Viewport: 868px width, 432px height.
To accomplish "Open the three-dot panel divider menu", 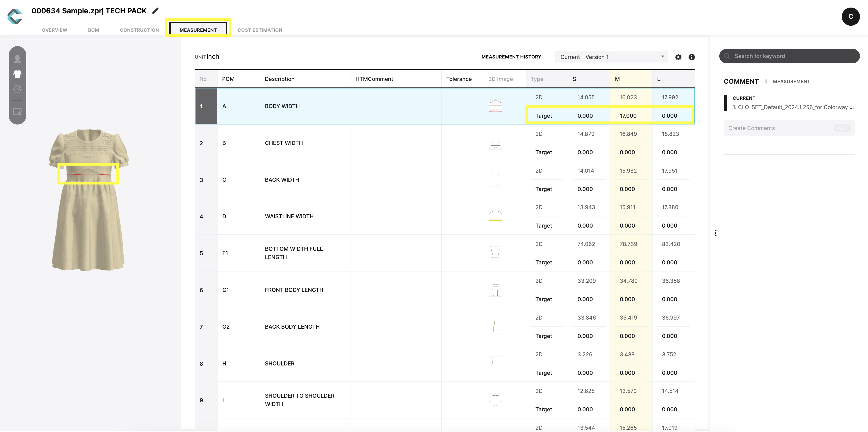I will [715, 233].
